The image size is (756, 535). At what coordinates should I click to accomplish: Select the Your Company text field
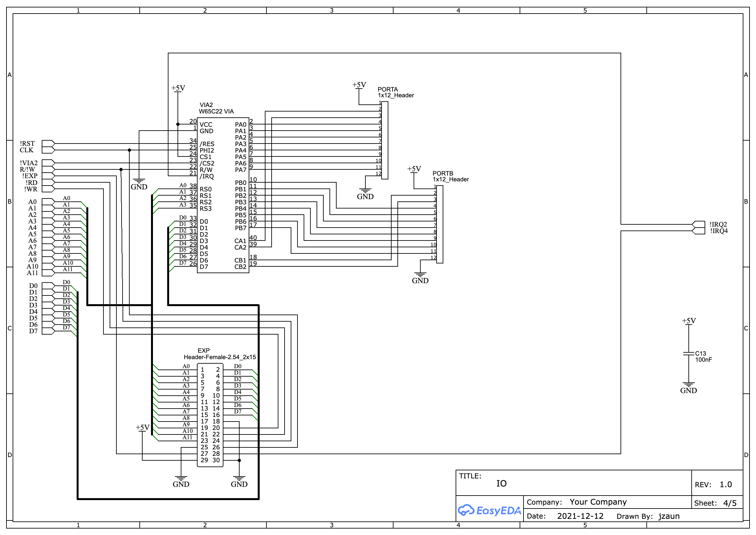(598, 502)
